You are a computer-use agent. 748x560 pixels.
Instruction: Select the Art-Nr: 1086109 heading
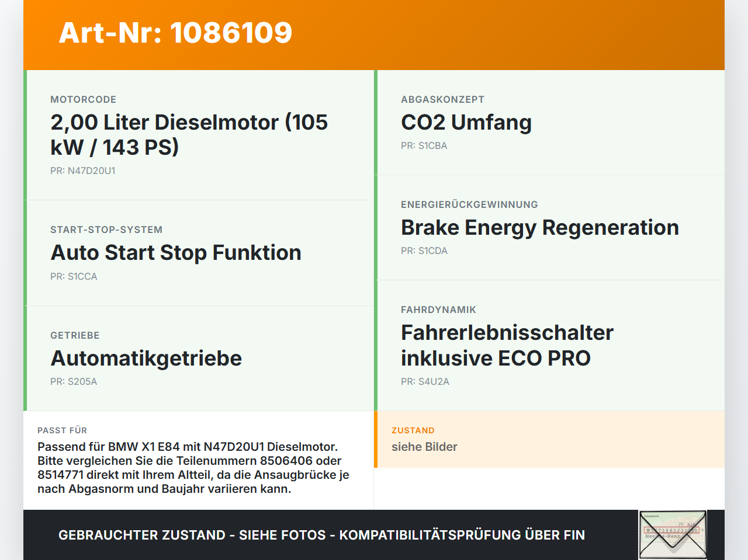point(175,33)
